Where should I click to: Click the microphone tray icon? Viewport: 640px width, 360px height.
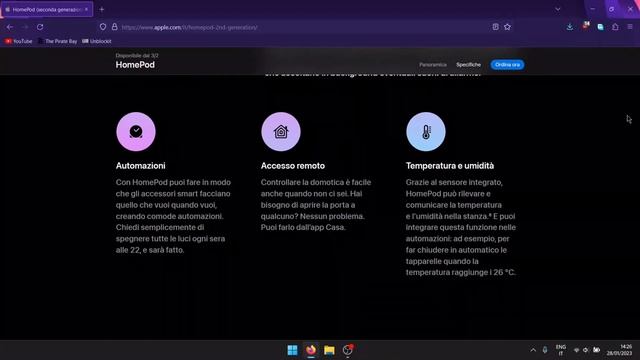(545, 350)
